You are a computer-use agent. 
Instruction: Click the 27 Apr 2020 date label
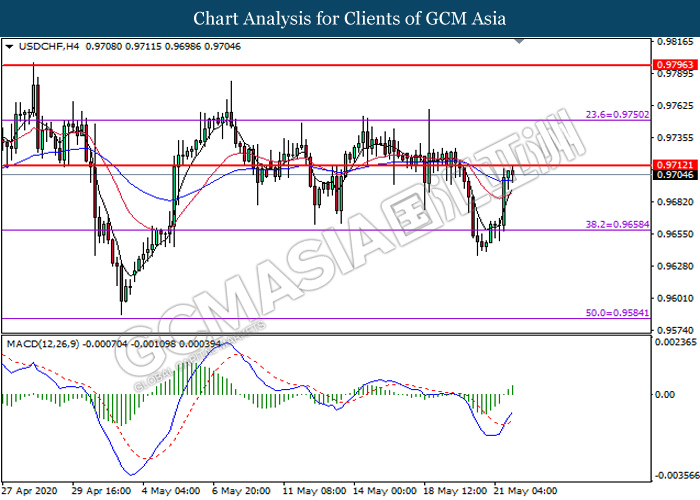(30, 491)
